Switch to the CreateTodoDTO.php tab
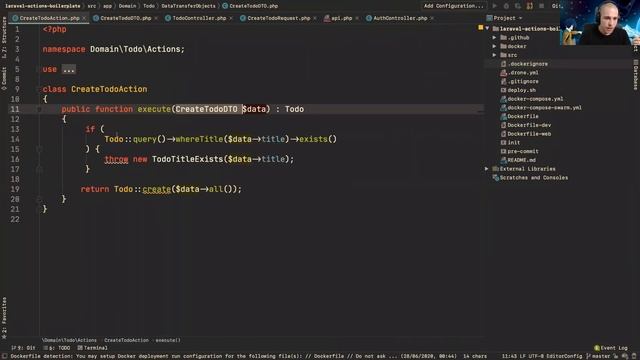Image resolution: width=640 pixels, height=360 pixels. coord(125,18)
